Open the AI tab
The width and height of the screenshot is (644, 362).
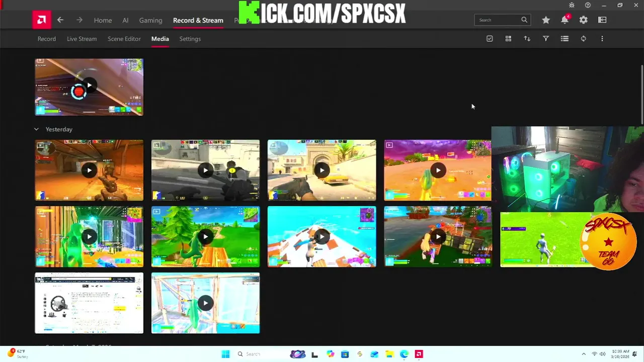(125, 20)
